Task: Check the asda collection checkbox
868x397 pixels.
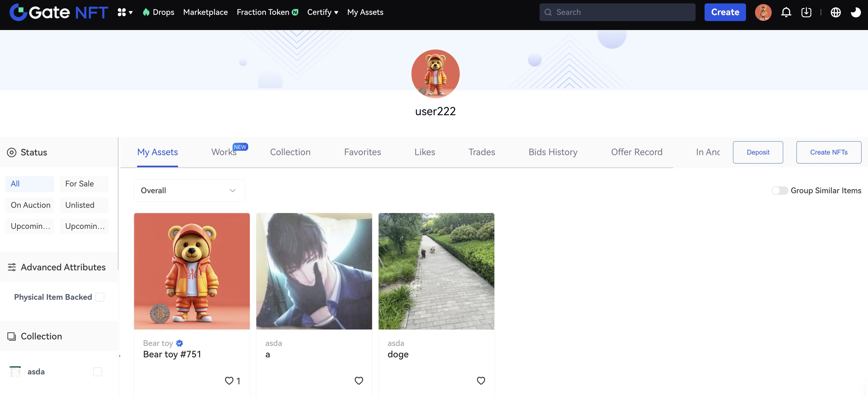Action: [98, 371]
